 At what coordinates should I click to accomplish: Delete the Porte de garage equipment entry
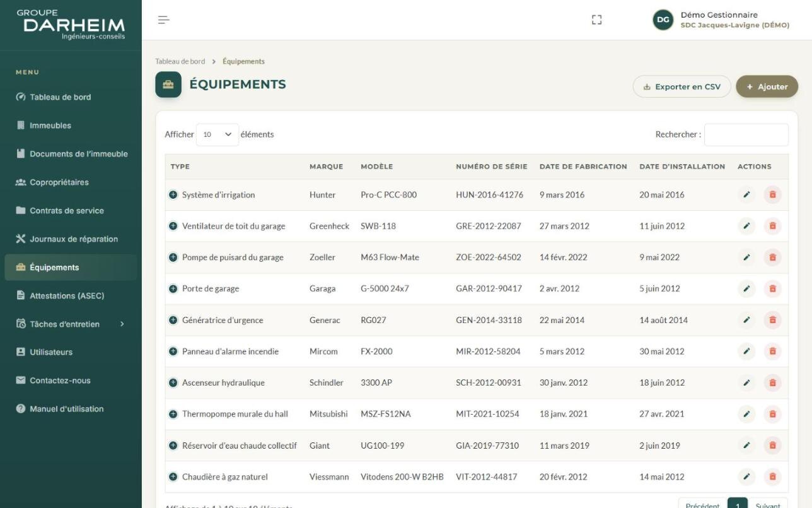(x=772, y=289)
